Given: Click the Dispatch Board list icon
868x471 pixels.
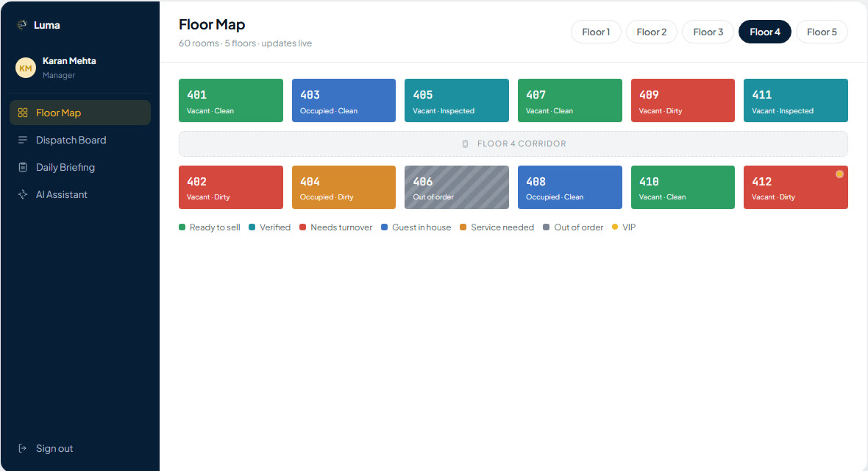Looking at the screenshot, I should pos(23,140).
